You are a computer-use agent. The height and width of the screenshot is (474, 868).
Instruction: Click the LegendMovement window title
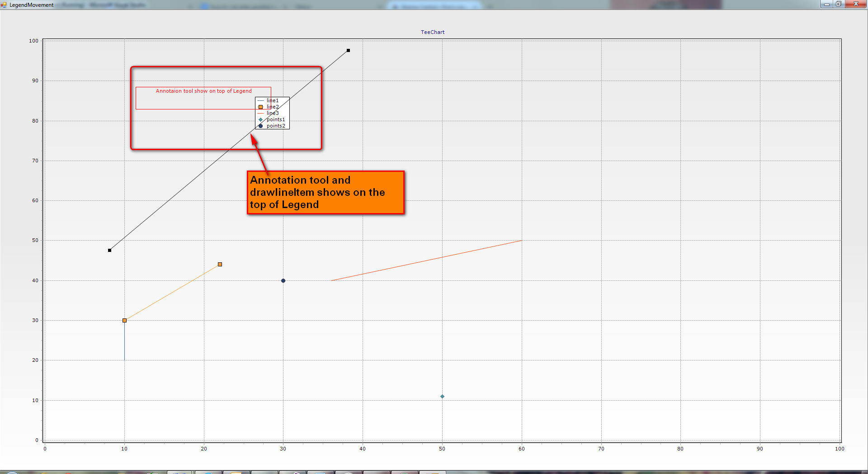[x=32, y=5]
